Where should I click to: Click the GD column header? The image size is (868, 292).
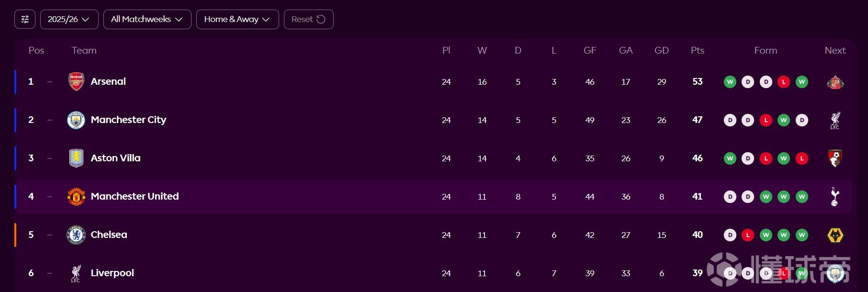[661, 50]
